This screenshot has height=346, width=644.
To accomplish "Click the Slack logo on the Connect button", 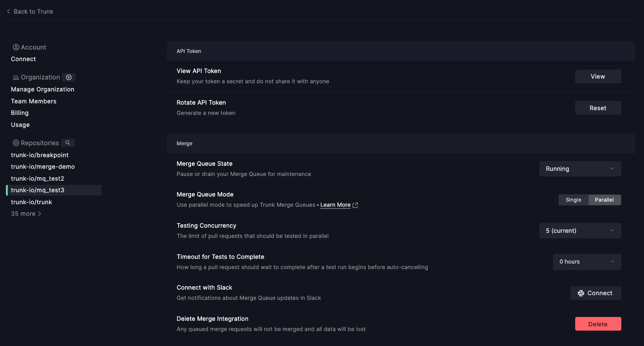I will (581, 293).
